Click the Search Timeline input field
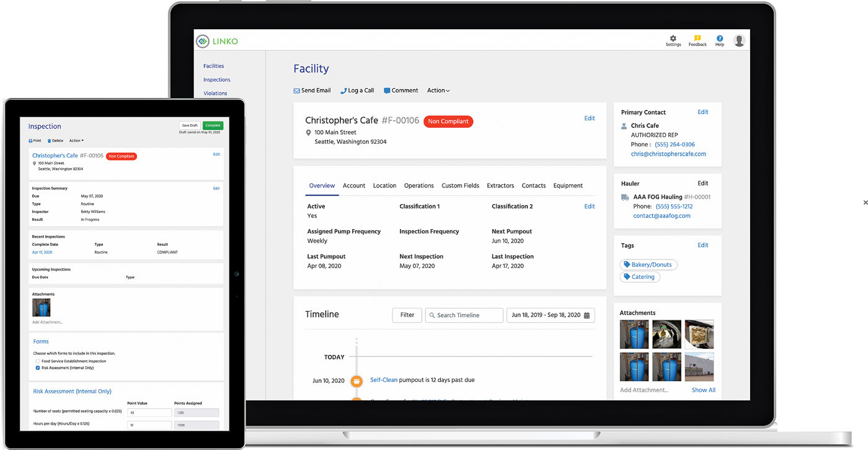 pyautogui.click(x=464, y=315)
